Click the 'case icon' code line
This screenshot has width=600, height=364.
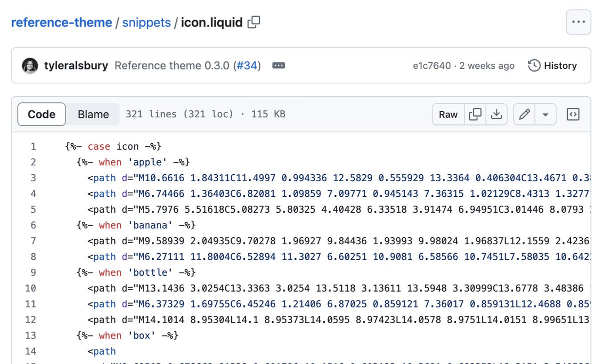coord(113,146)
